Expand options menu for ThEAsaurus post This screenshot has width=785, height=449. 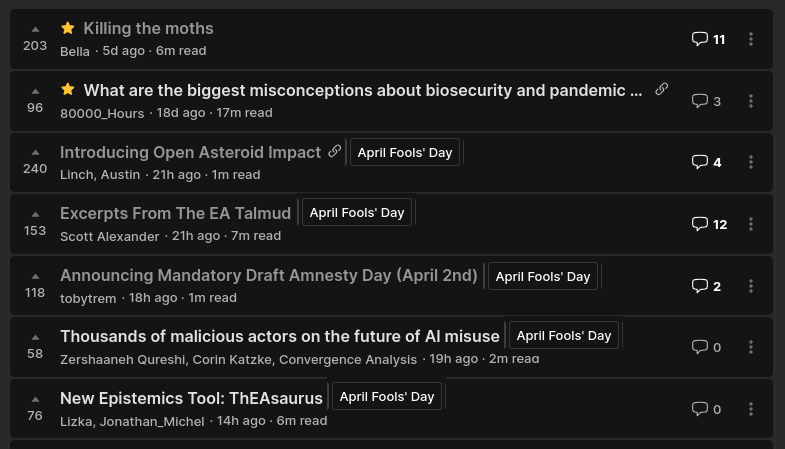click(751, 409)
